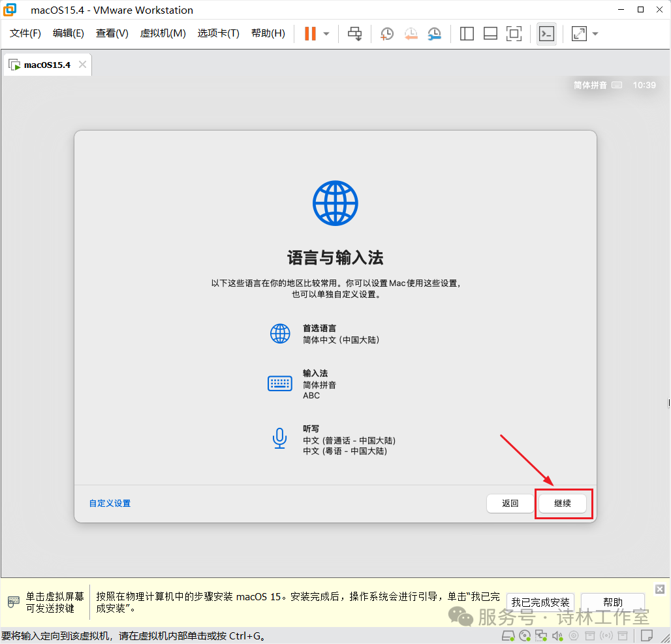The image size is (671, 644).
Task: Click the globe icon beside 首选语言
Action: [x=280, y=334]
